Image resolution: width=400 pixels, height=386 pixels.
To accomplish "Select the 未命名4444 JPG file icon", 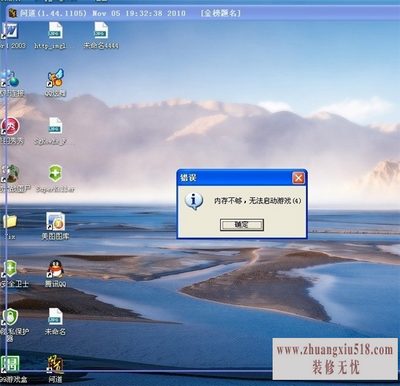I will point(101,31).
